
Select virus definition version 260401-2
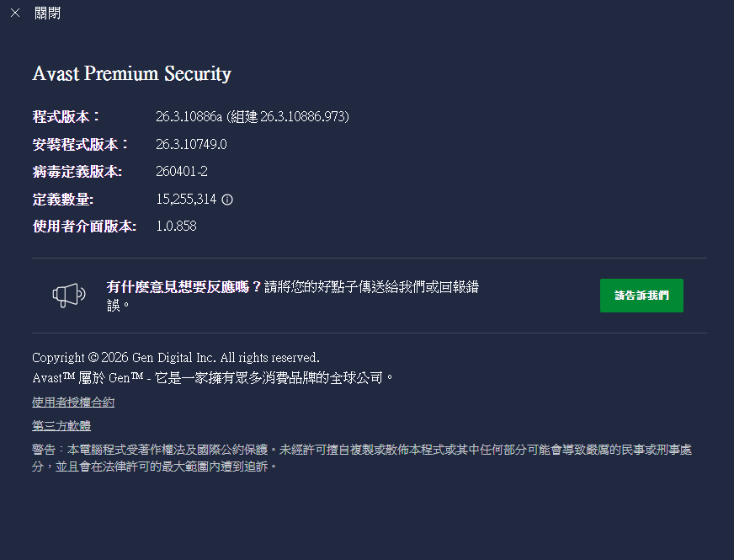[x=182, y=172]
